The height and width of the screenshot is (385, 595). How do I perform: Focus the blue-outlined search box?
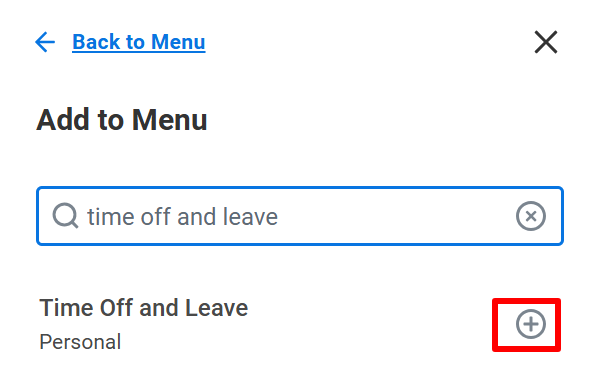point(300,216)
